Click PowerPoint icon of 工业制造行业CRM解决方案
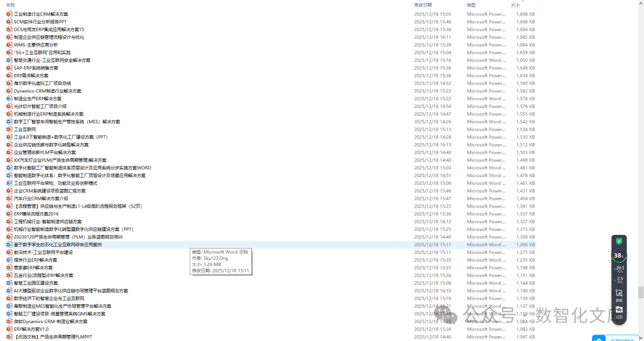Screen dimensions: 644x341 pos(10,14)
